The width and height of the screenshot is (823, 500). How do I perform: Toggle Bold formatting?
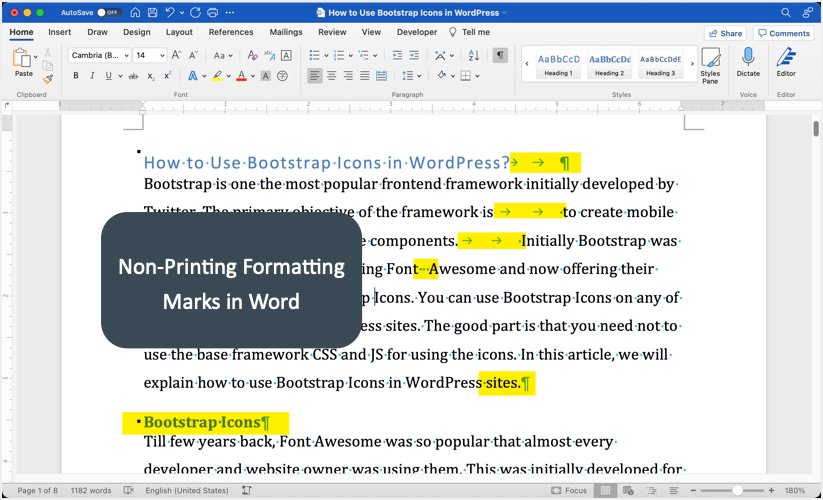(75, 76)
